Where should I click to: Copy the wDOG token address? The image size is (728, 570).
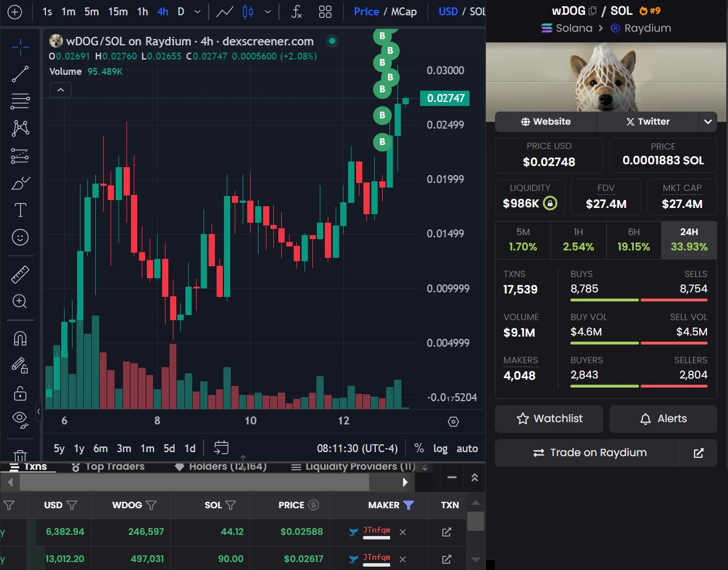click(x=593, y=11)
